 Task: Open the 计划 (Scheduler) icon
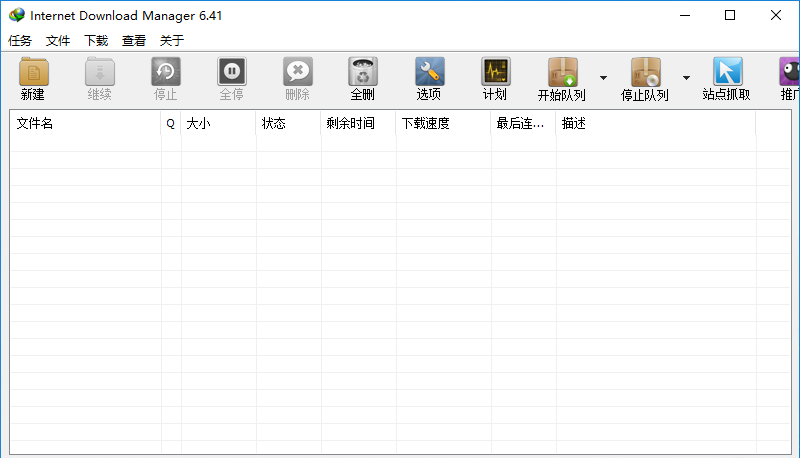click(x=495, y=72)
